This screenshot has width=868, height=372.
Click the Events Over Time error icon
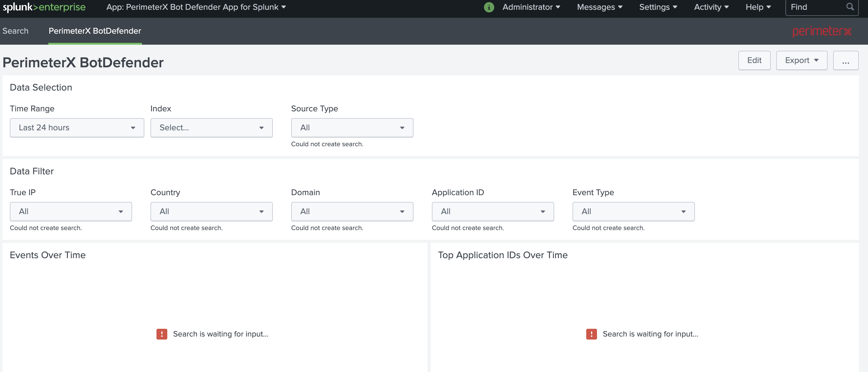162,334
